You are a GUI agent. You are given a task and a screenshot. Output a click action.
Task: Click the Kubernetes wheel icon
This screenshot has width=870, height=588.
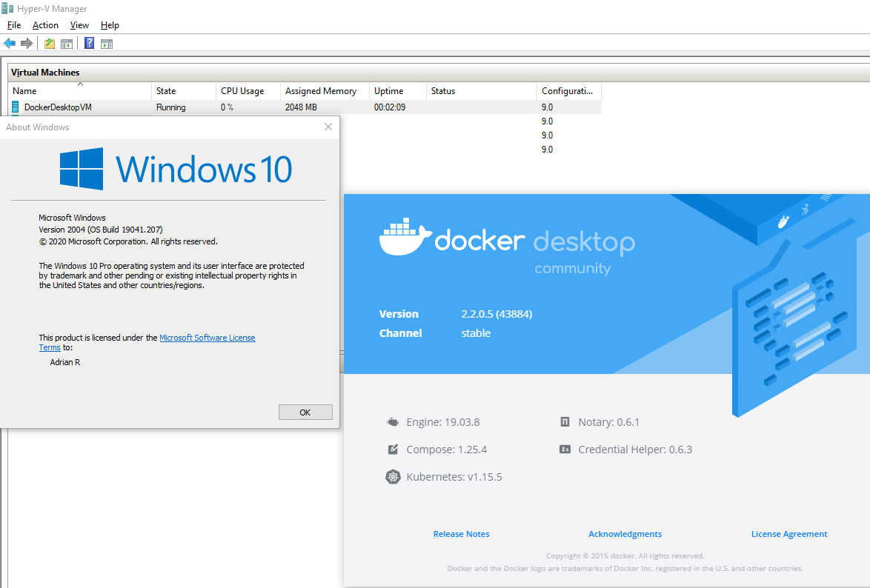[x=393, y=477]
